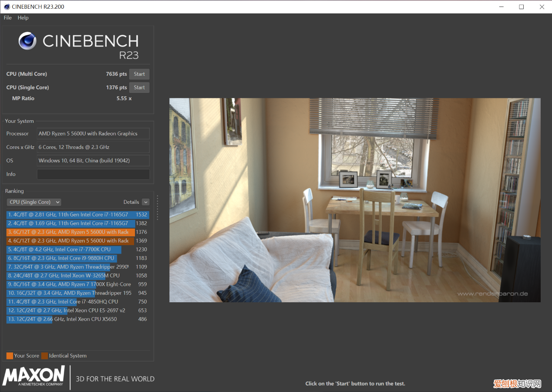
Task: Click the OS version field
Action: pyautogui.click(x=93, y=161)
